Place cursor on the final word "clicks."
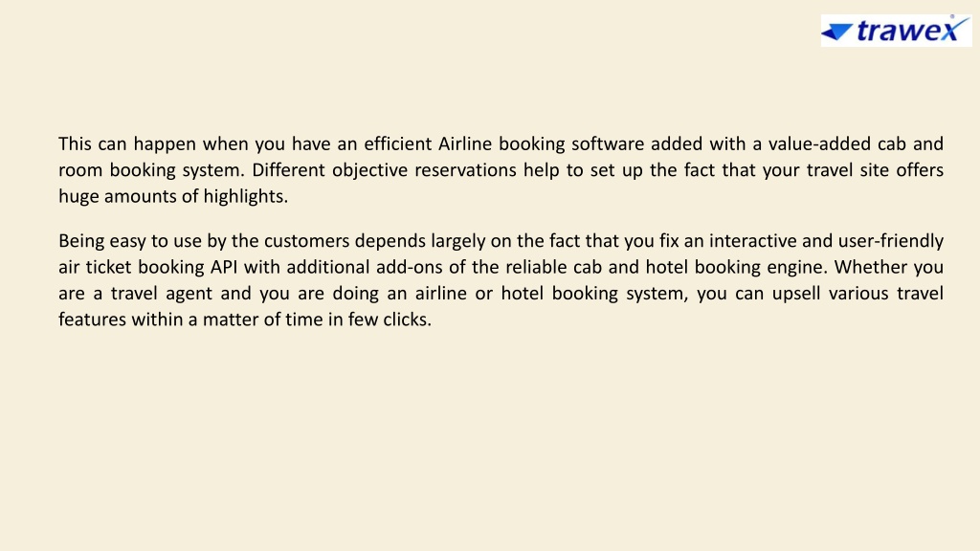Image resolution: width=980 pixels, height=551 pixels. [408, 320]
